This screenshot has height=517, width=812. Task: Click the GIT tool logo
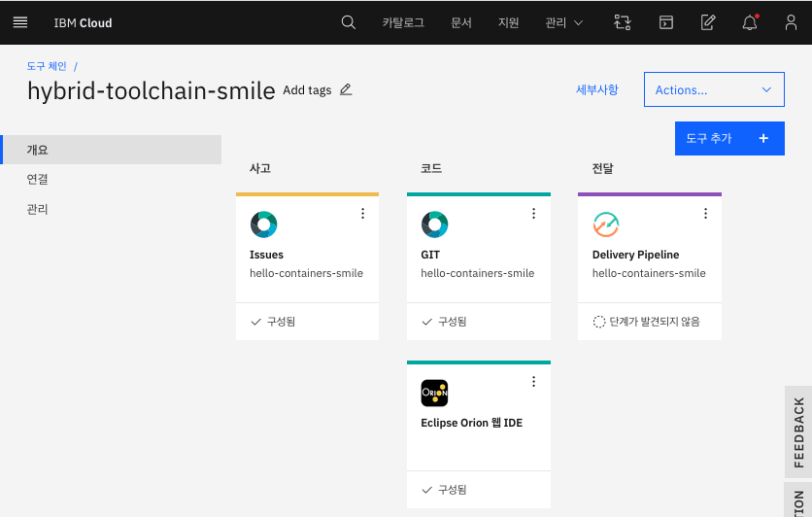point(434,224)
